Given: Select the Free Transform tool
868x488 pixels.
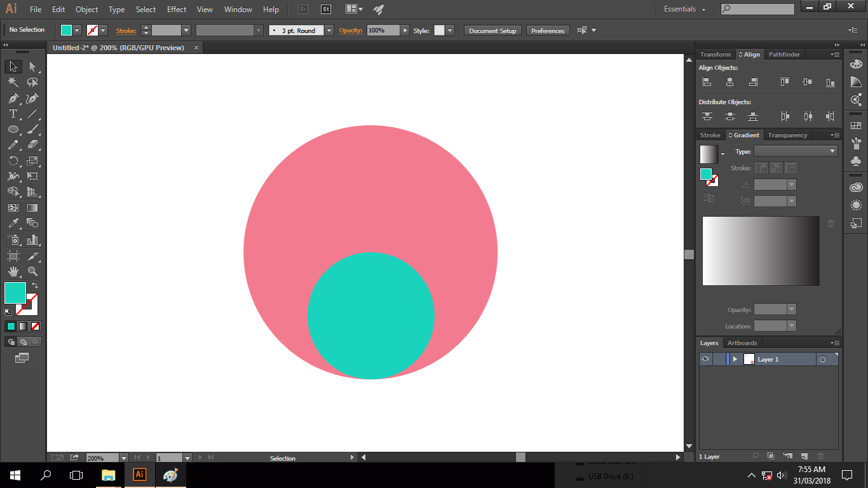Looking at the screenshot, I should [32, 176].
